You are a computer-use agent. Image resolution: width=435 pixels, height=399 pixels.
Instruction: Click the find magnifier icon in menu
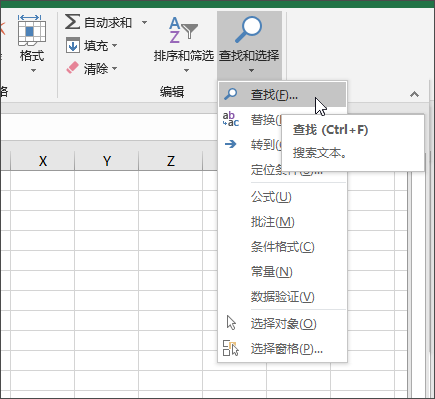231,94
